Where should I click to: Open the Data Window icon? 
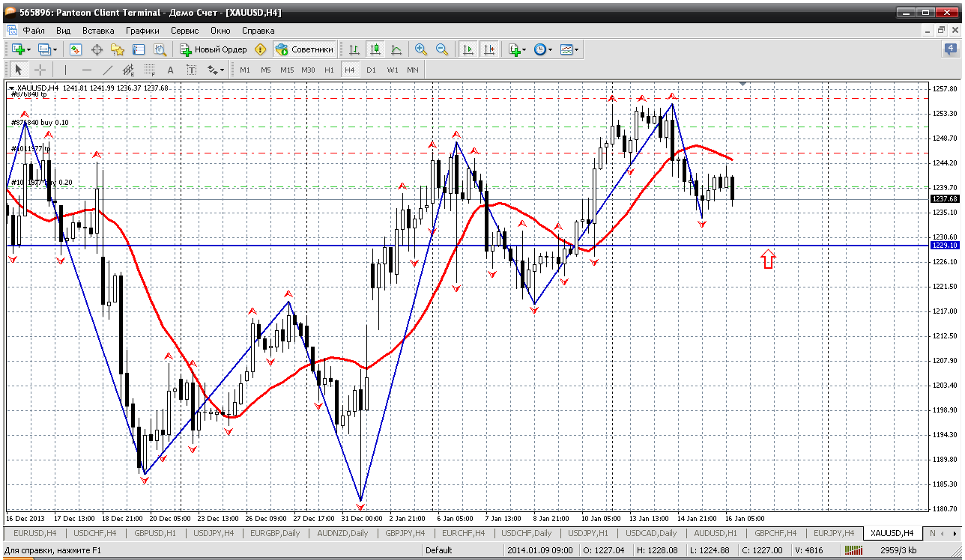point(97,49)
